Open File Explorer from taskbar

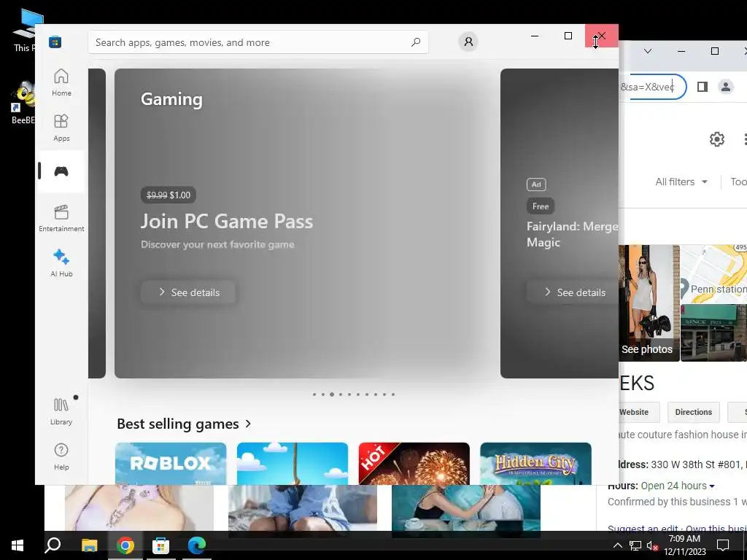point(89,545)
